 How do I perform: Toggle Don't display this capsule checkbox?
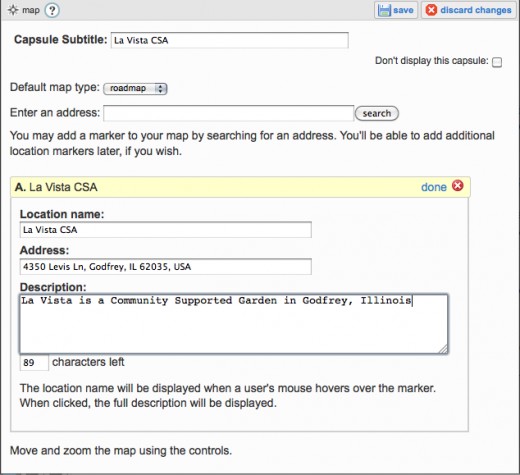click(497, 62)
